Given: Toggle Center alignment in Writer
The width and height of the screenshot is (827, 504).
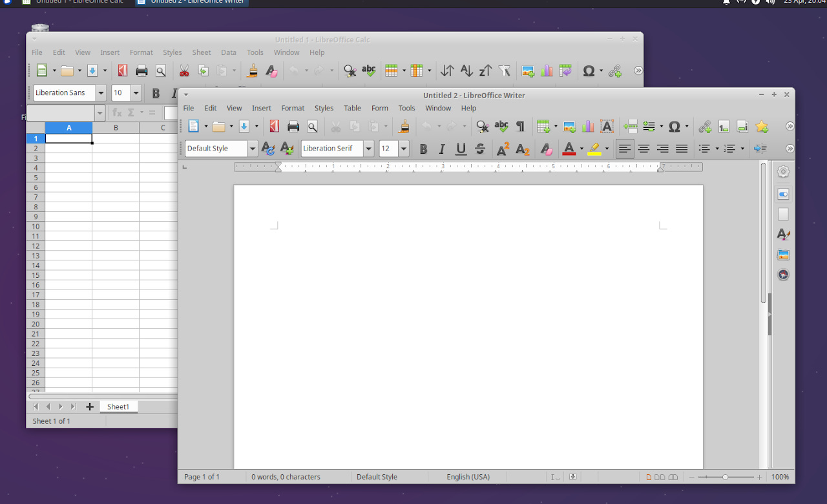Looking at the screenshot, I should coord(644,149).
